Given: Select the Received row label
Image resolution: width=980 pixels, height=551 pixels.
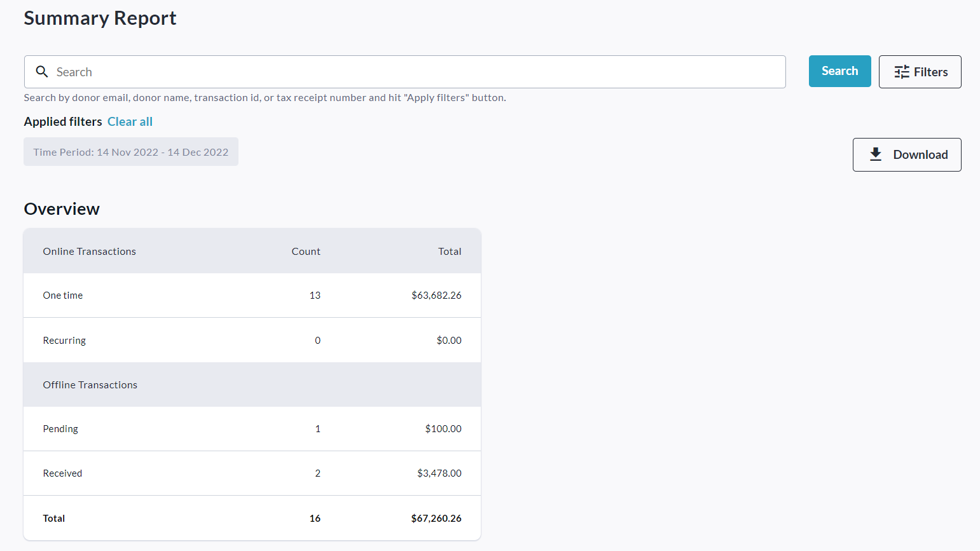Looking at the screenshot, I should click(x=62, y=473).
